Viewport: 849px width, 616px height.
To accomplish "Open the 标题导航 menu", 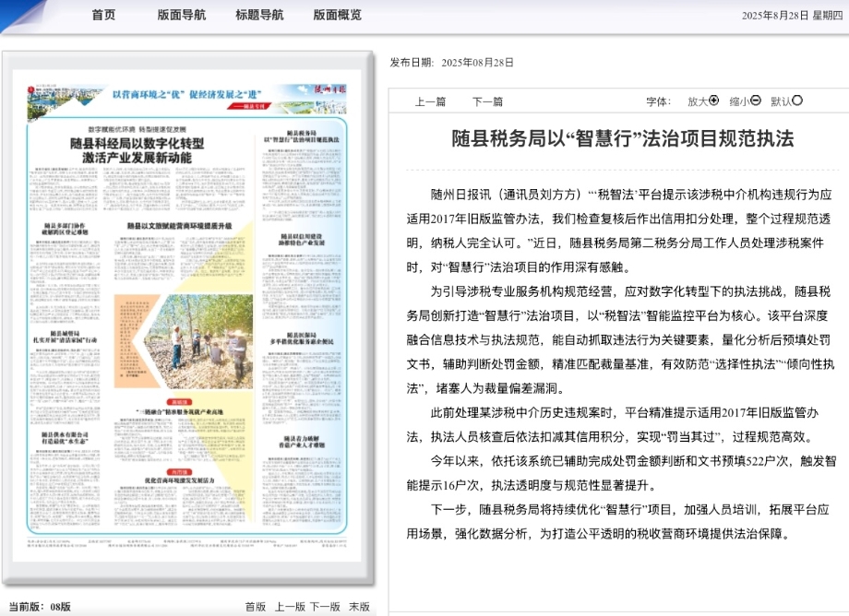I will tap(259, 15).
